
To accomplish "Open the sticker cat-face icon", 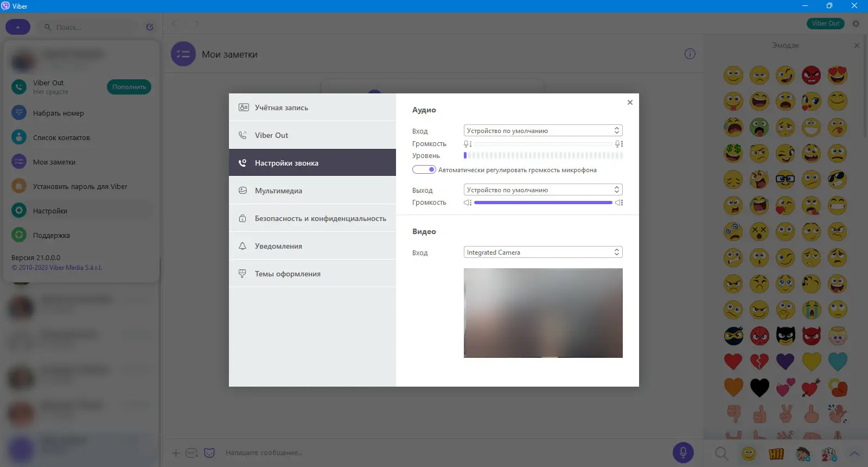I will pyautogui.click(x=209, y=453).
